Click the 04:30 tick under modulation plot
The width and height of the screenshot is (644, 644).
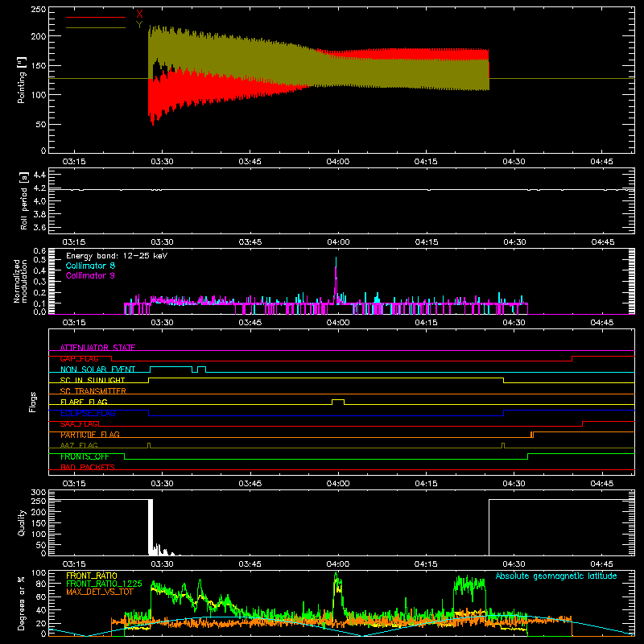pyautogui.click(x=514, y=323)
